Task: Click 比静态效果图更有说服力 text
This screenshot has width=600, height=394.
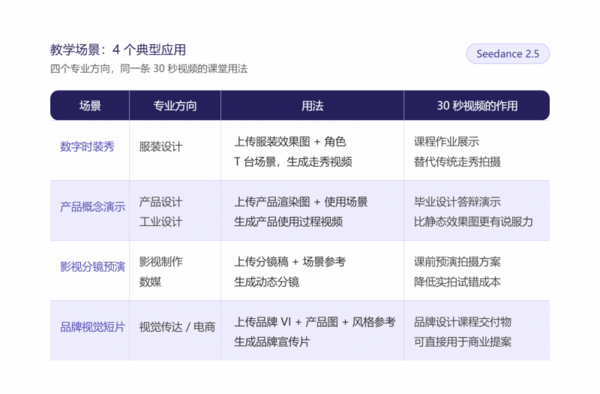Action: (473, 221)
